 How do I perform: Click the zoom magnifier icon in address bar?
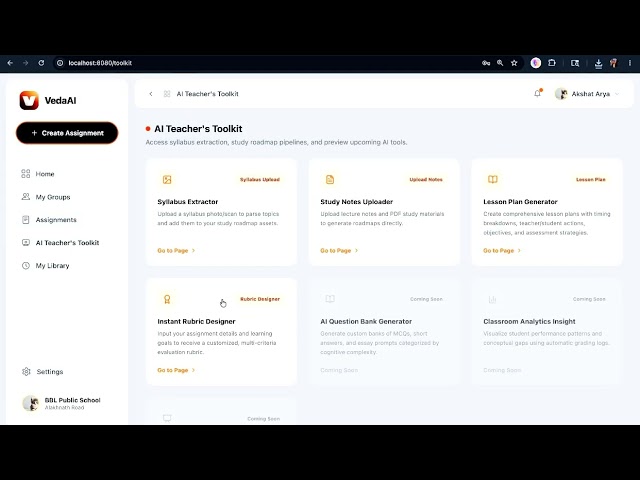point(500,63)
